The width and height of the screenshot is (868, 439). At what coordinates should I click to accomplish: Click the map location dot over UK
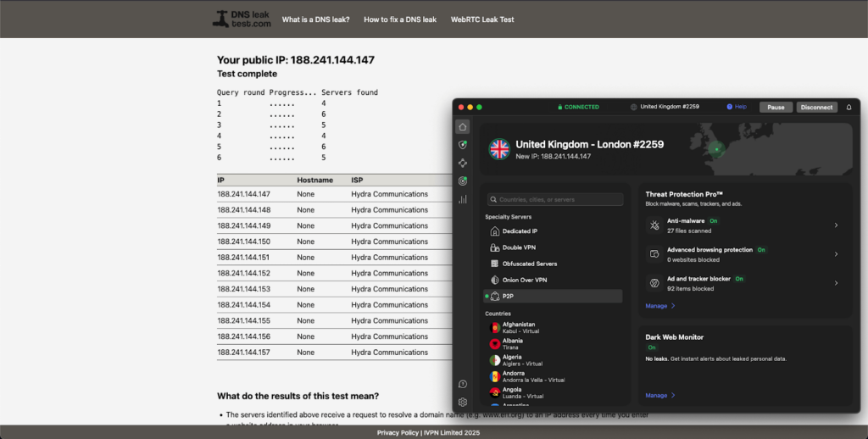(717, 149)
